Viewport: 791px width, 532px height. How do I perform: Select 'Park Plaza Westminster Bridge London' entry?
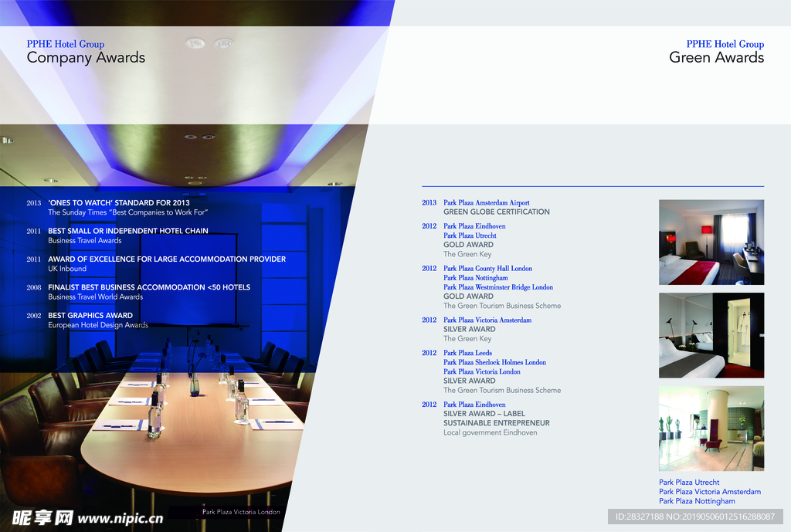click(497, 287)
